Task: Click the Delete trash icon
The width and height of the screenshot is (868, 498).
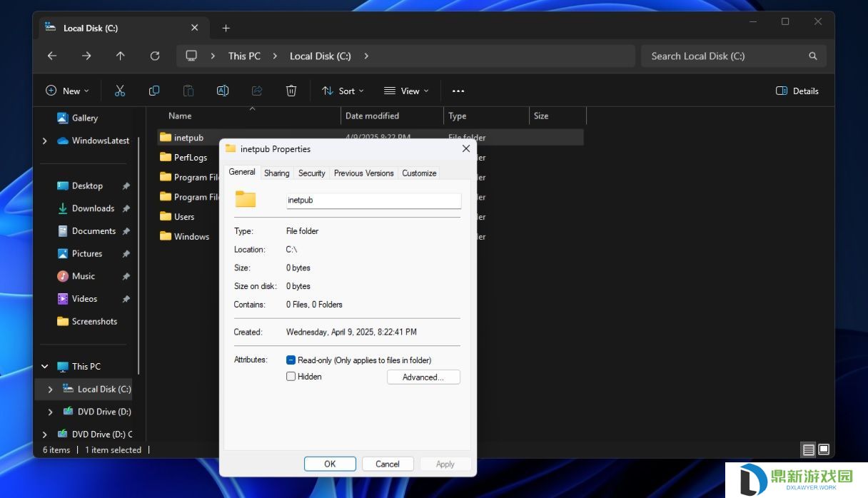Action: [291, 91]
